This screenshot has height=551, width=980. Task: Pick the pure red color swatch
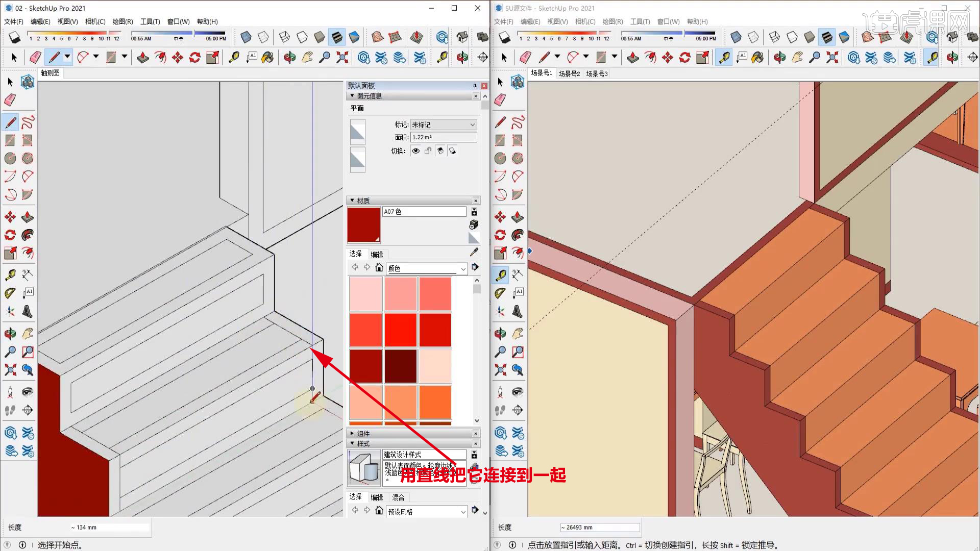(x=401, y=330)
